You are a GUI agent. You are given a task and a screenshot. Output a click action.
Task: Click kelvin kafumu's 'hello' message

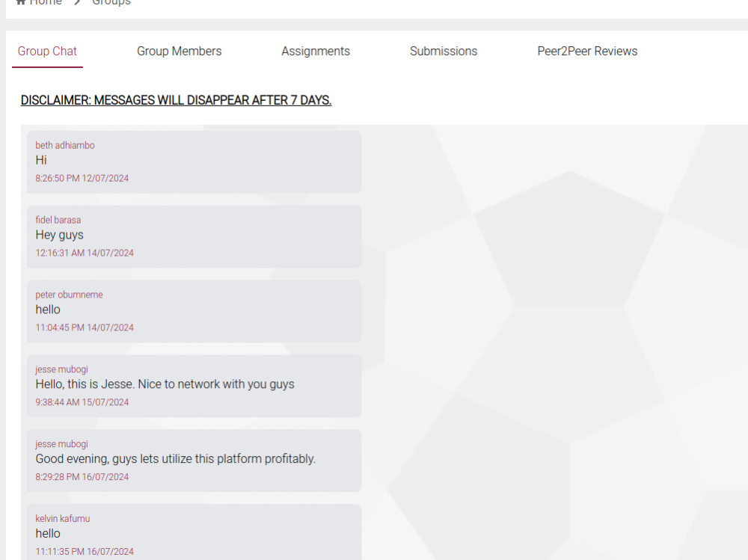48,534
